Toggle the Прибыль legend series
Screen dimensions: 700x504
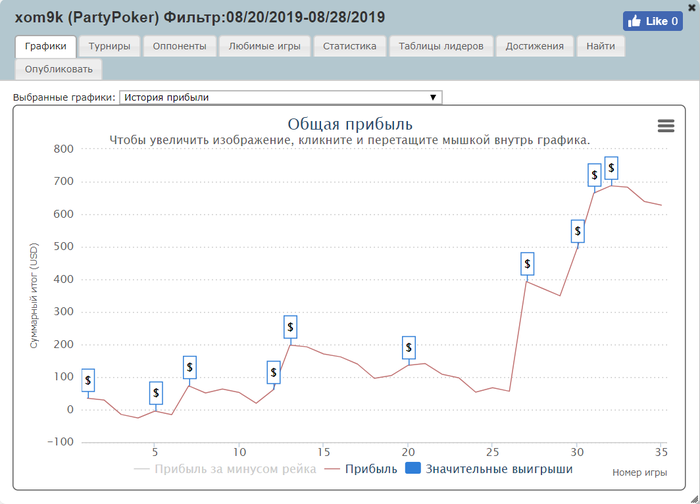[361, 469]
